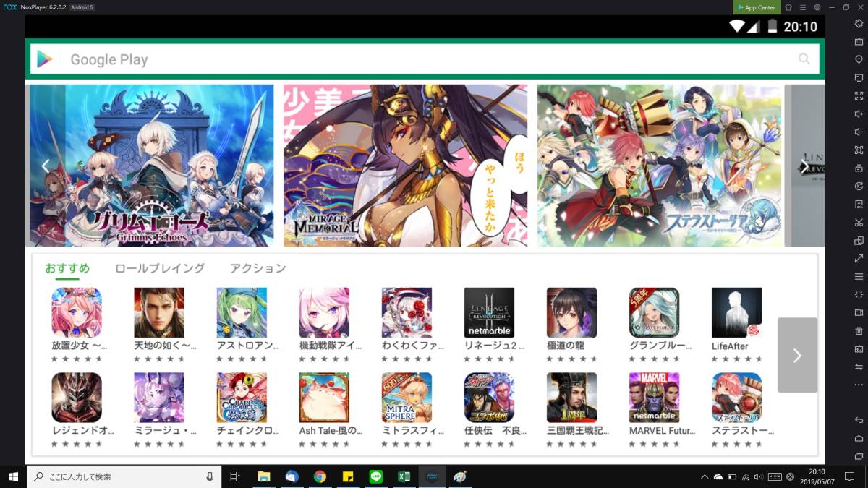Viewport: 868px width, 488px height.
Task: Toggle Nox fullscreen mode
Action: click(x=859, y=95)
